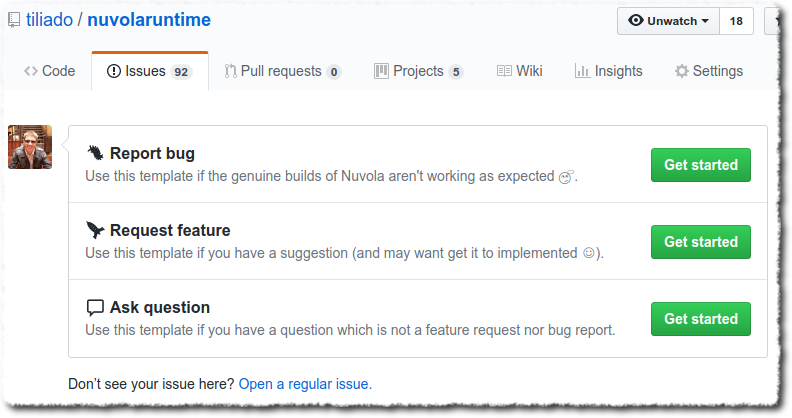792x418 pixels.
Task: Click the Pull requests merge icon
Action: click(x=231, y=71)
